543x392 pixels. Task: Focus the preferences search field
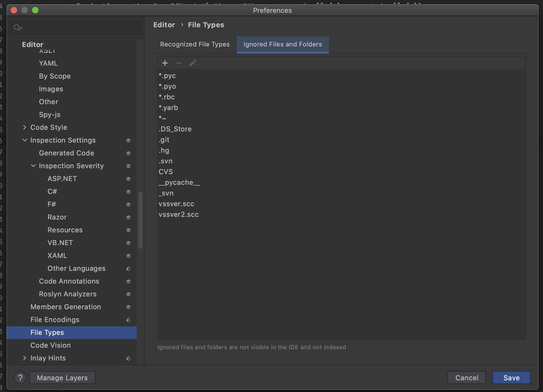tap(80, 28)
